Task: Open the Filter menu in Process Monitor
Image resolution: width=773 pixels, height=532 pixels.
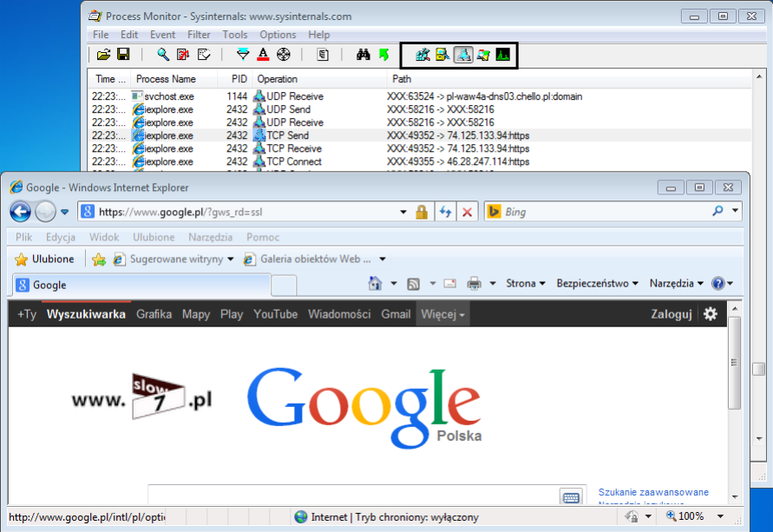Action: (199, 35)
